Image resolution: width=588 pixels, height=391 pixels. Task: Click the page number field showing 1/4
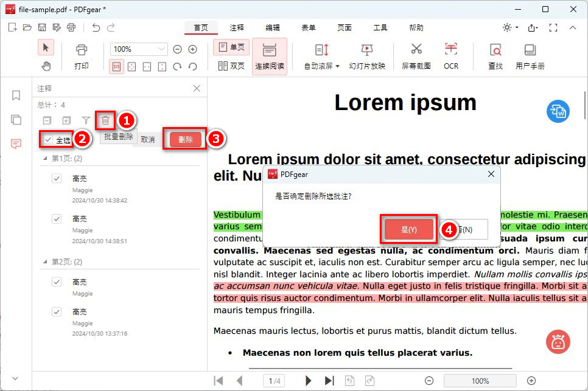273,380
